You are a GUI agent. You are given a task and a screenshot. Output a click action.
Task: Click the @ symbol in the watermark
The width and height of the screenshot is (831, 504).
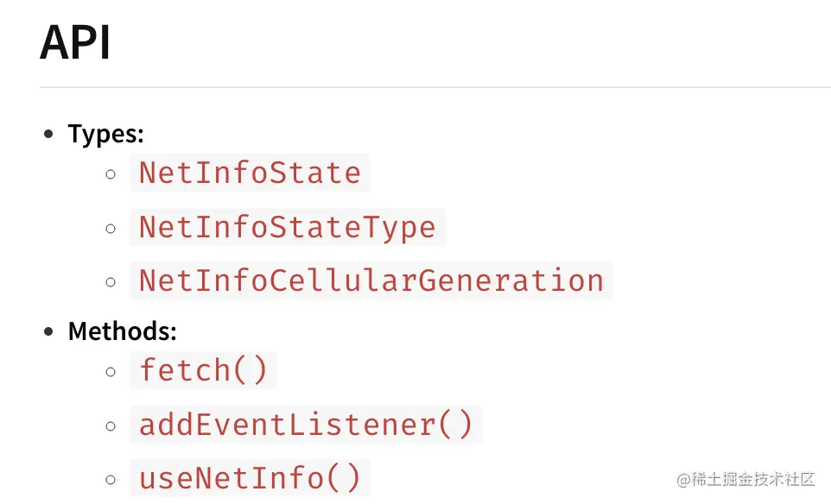coord(682,479)
